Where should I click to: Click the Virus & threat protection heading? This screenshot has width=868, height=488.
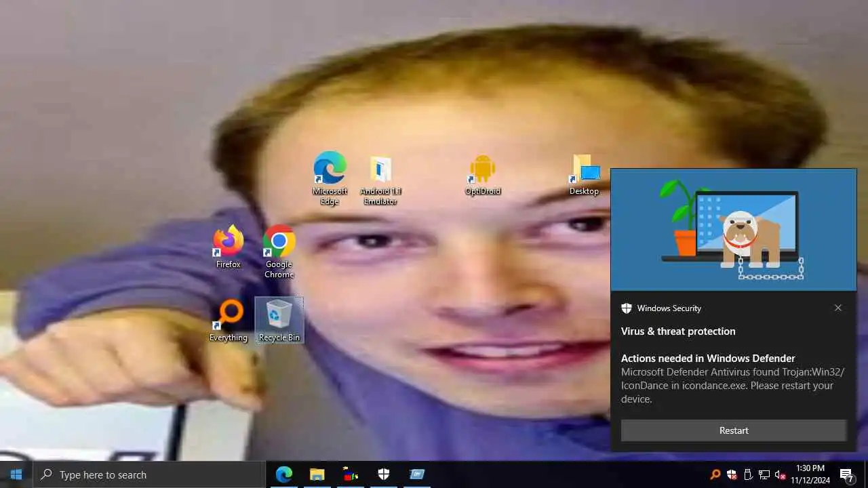click(x=678, y=331)
